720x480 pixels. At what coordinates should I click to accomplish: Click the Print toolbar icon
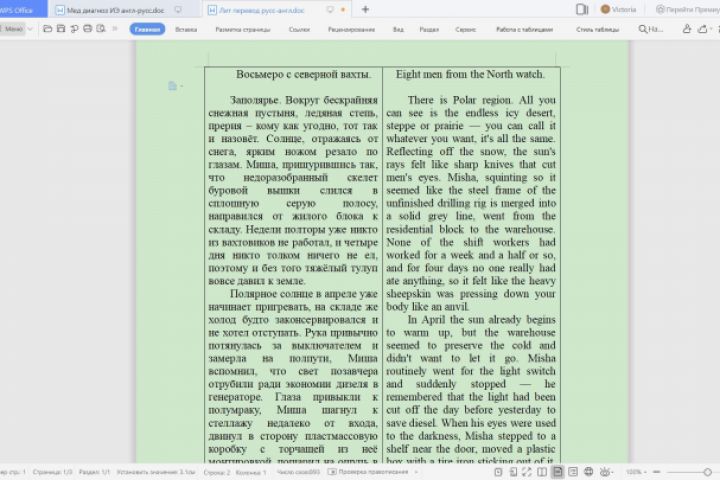click(87, 29)
